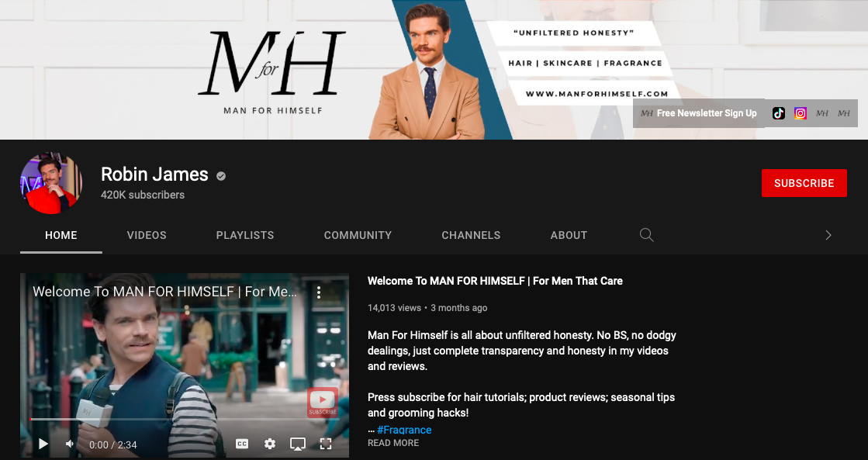
Task: Click the verified checkmark badge beside Robin James
Action: click(221, 176)
